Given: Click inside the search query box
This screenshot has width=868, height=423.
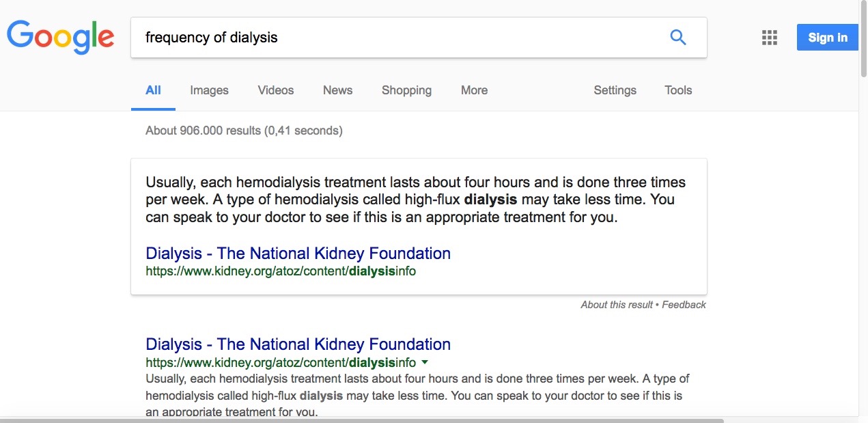Looking at the screenshot, I should 396,38.
